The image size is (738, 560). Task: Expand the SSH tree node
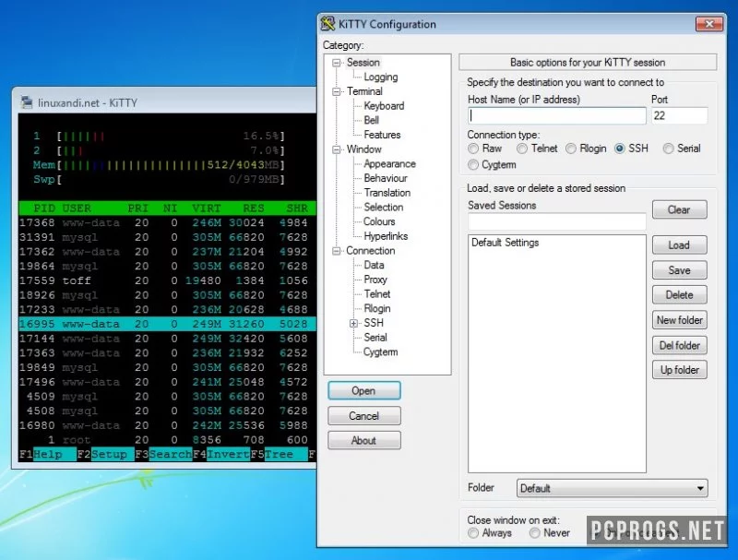pyautogui.click(x=353, y=323)
